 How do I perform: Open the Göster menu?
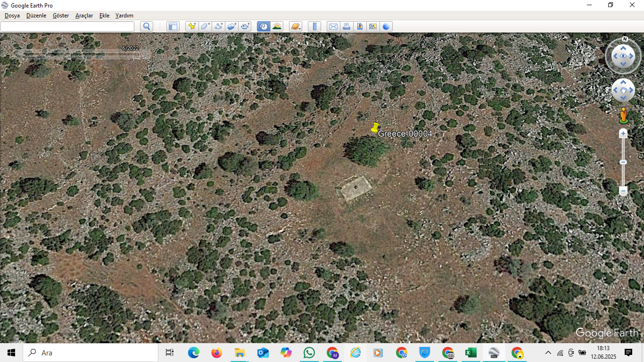point(61,16)
